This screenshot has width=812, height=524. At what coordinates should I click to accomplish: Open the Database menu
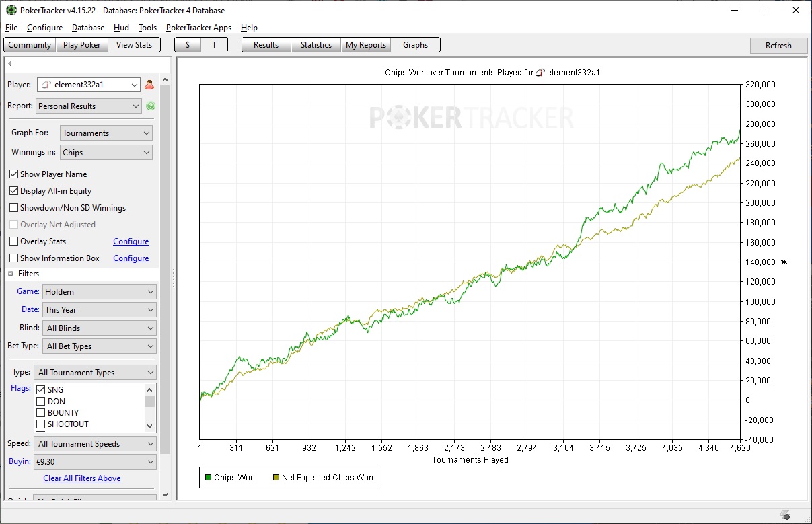click(88, 28)
